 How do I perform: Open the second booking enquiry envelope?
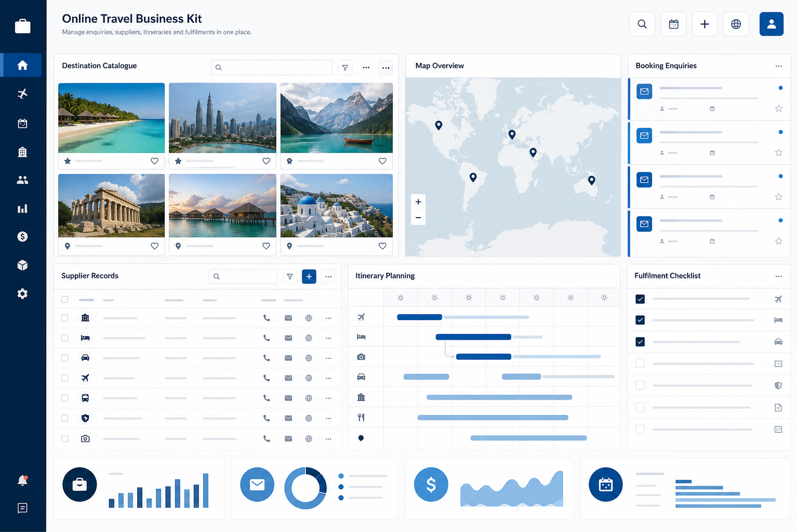pos(644,136)
